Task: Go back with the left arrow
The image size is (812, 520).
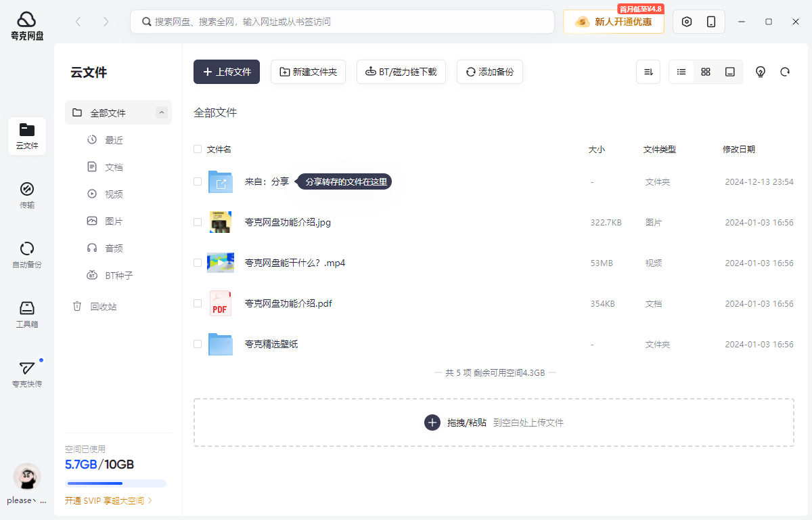Action: tap(78, 22)
